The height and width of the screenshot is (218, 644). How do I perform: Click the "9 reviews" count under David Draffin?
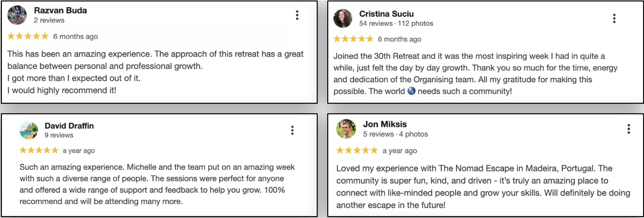point(59,135)
